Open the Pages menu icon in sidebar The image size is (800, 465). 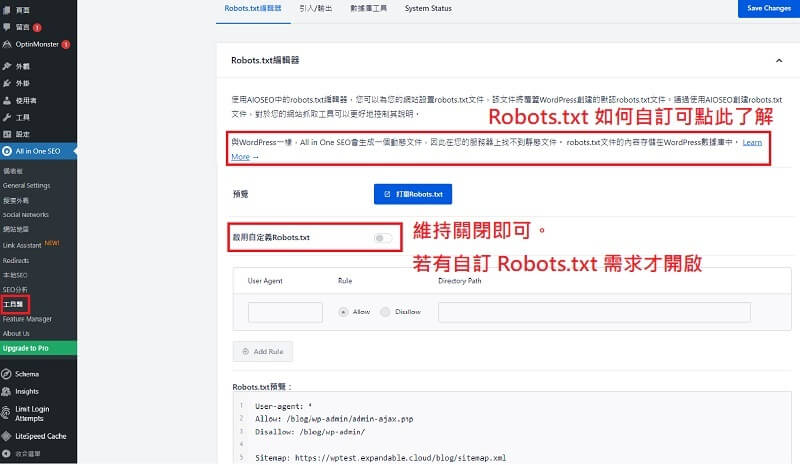[7, 10]
